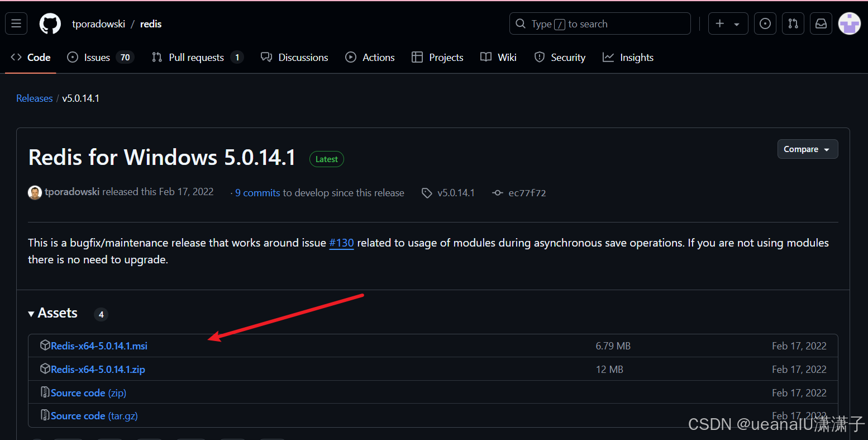
Task: Click the Assets count badge 4
Action: [x=101, y=314]
